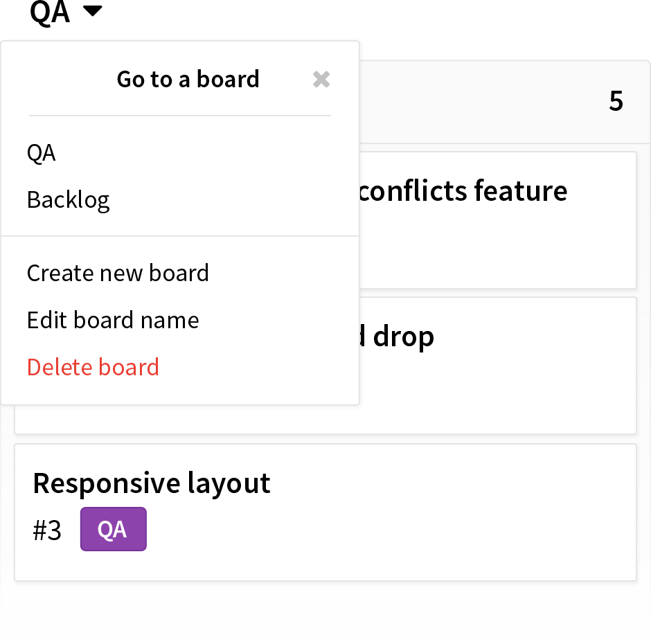Choose Create new board
Image resolution: width=651 pixels, height=644 pixels.
click(118, 274)
